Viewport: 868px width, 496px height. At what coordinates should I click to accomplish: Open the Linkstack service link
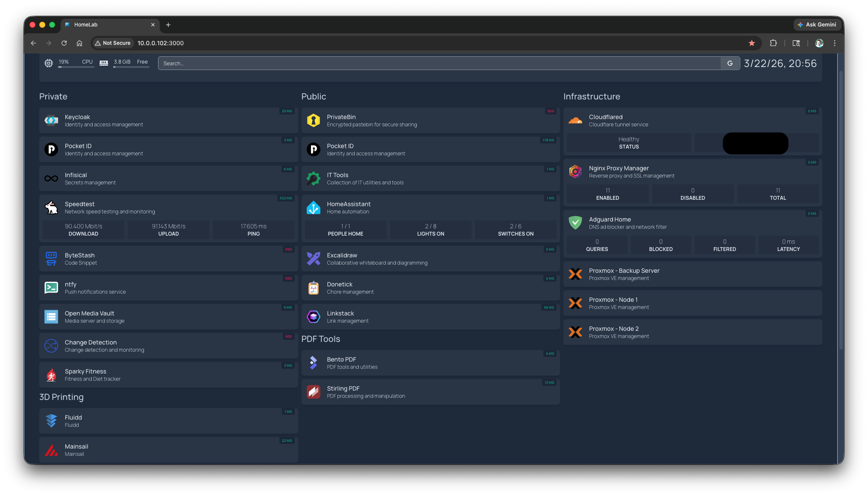[340, 313]
